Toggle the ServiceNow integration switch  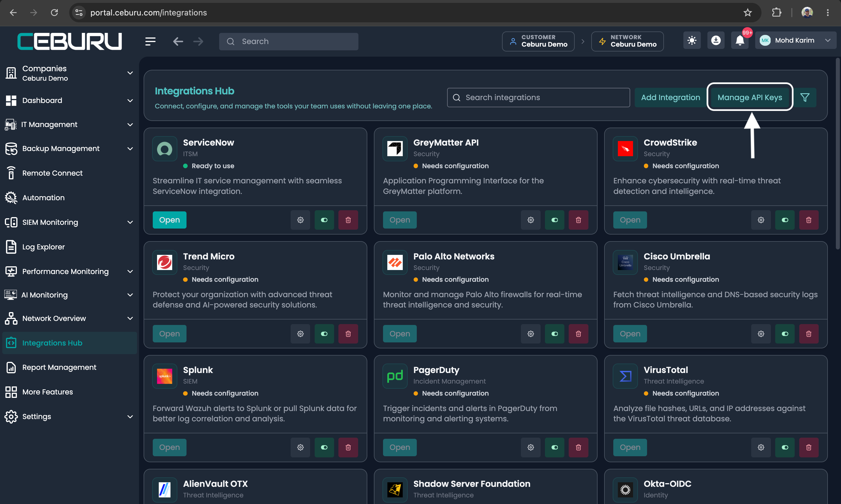point(324,220)
